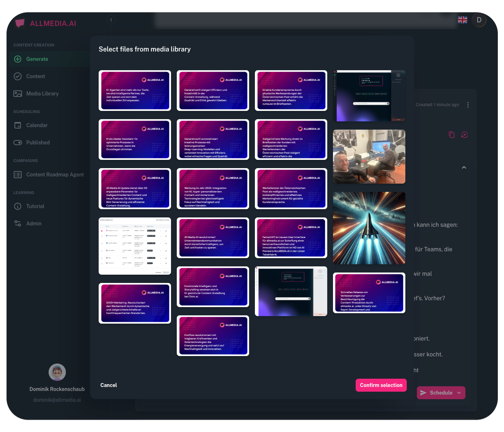Click the Generate plus icon

click(x=18, y=59)
